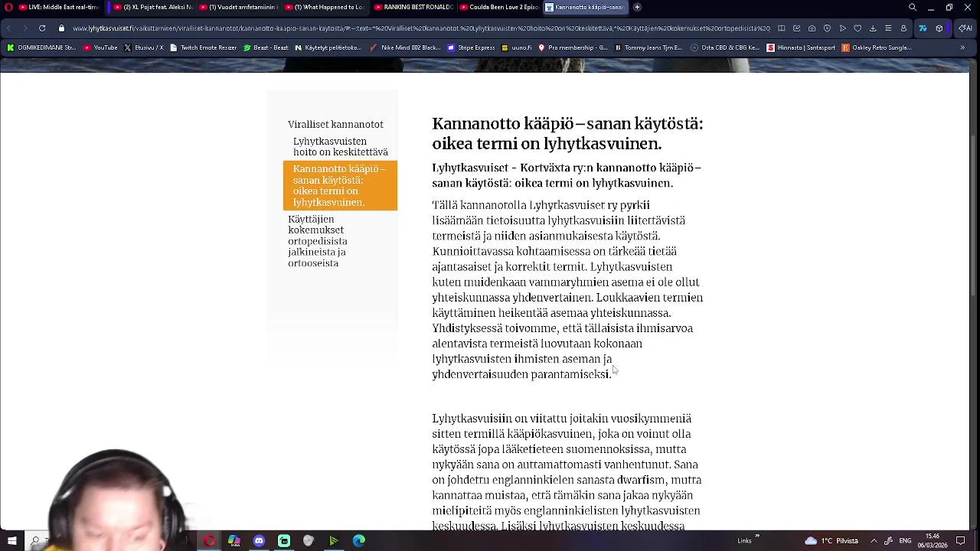Open Osta CBD & CBG bookmark

tap(725, 47)
